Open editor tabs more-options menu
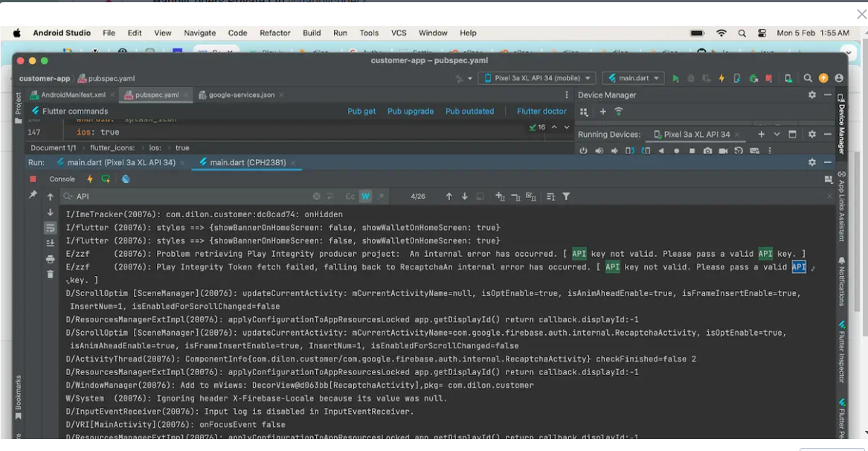This screenshot has width=868, height=451. coord(566,95)
